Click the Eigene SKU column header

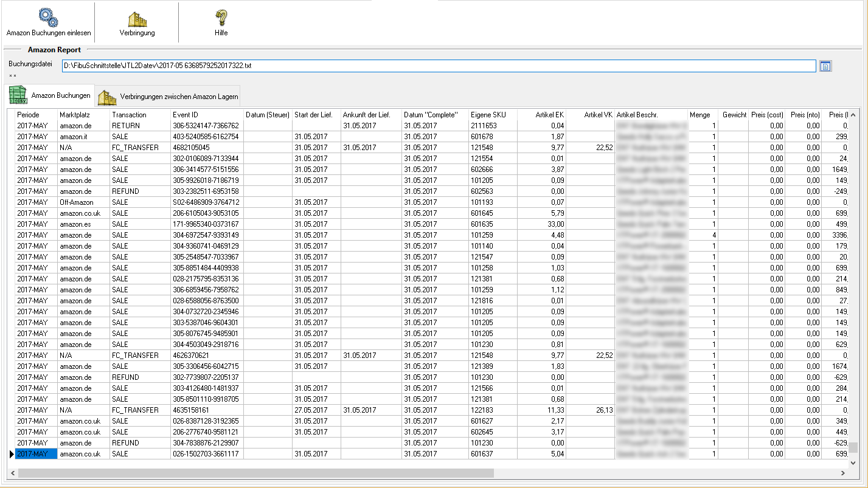[x=484, y=115]
